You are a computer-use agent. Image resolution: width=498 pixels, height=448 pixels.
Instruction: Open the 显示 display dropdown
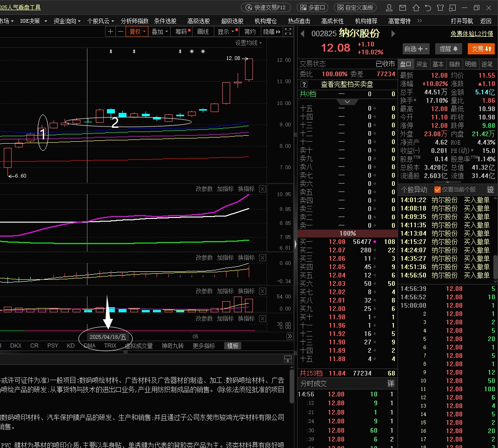226,32
